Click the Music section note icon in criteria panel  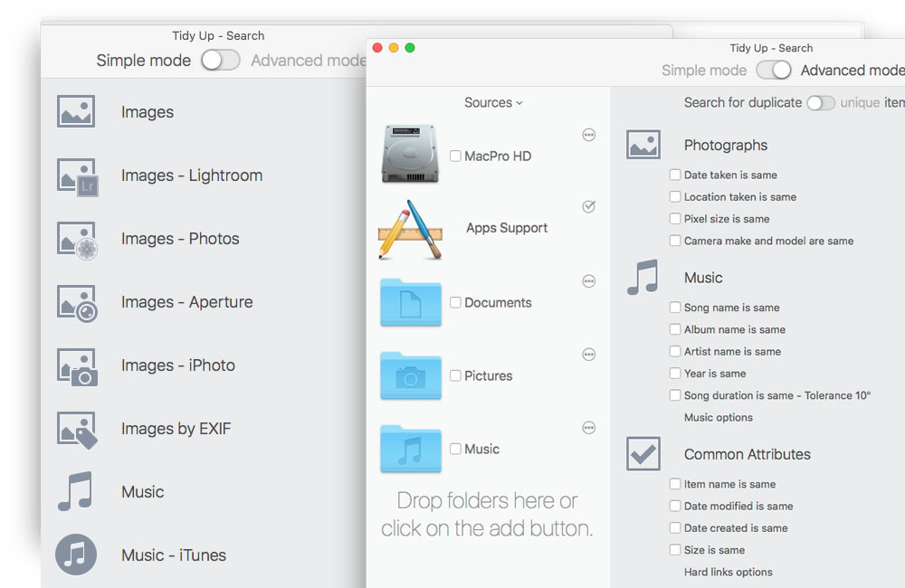pos(643,278)
